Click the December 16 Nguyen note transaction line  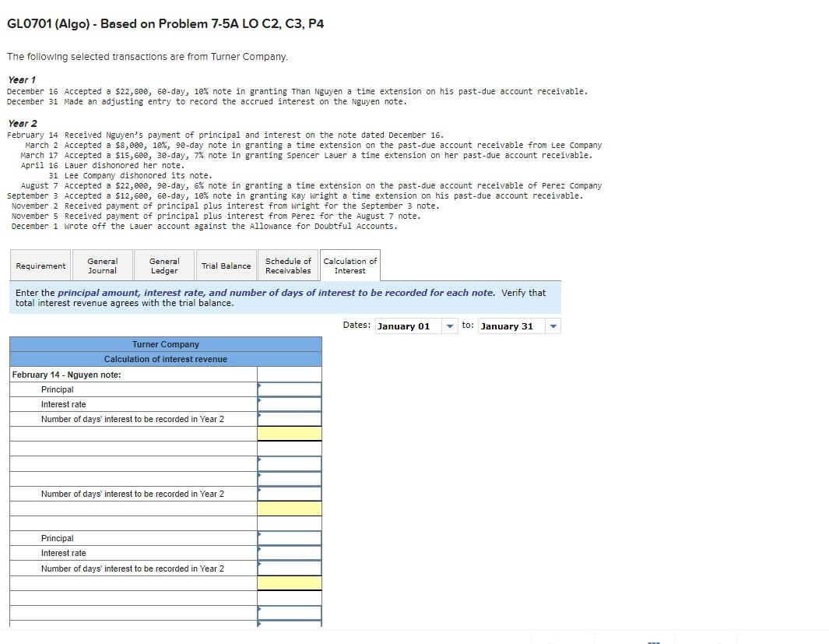[297, 91]
